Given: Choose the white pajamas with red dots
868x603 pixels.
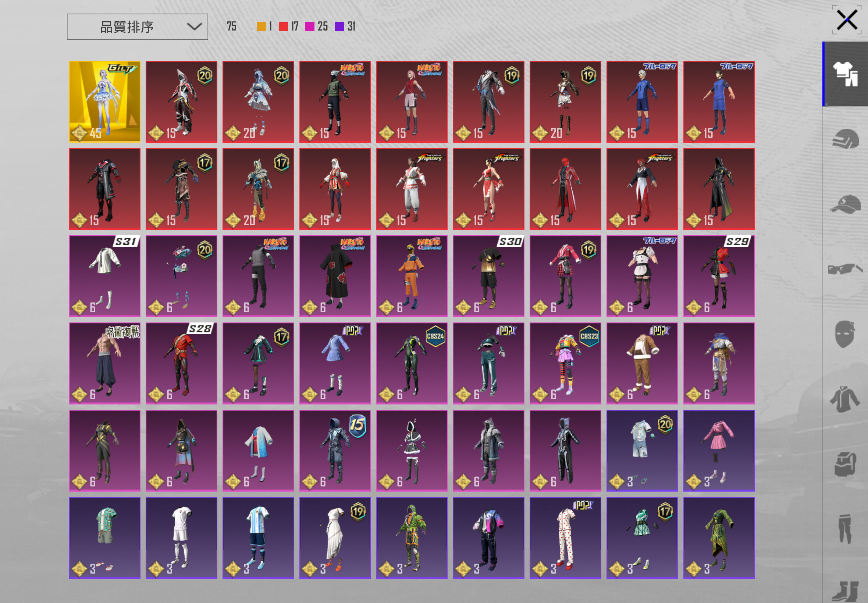Looking at the screenshot, I should (565, 538).
